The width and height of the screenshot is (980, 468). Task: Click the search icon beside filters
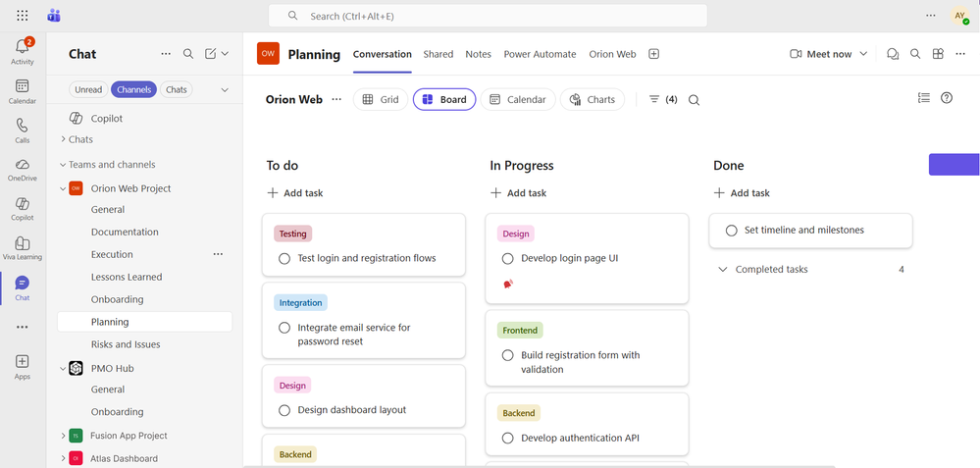[x=694, y=100]
